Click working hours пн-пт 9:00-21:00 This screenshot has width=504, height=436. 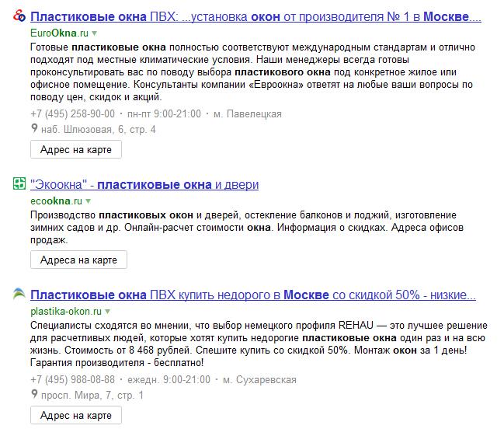point(165,113)
